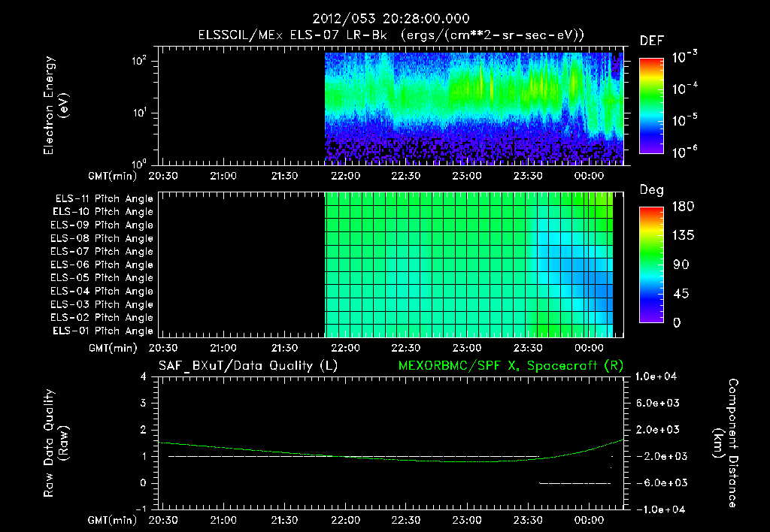The height and width of the screenshot is (532, 770).
Task: Click the 00:00 tick label under the bottom plot
Action: tap(589, 520)
